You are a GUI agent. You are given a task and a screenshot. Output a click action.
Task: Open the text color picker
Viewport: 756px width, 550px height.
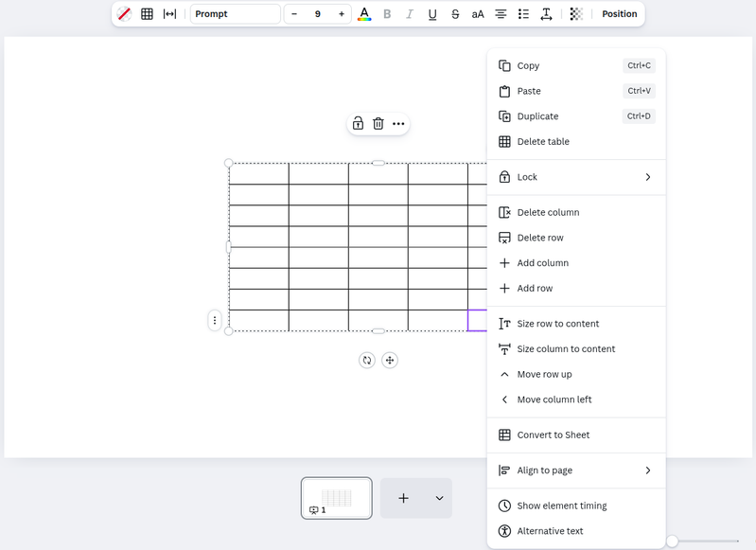(364, 14)
